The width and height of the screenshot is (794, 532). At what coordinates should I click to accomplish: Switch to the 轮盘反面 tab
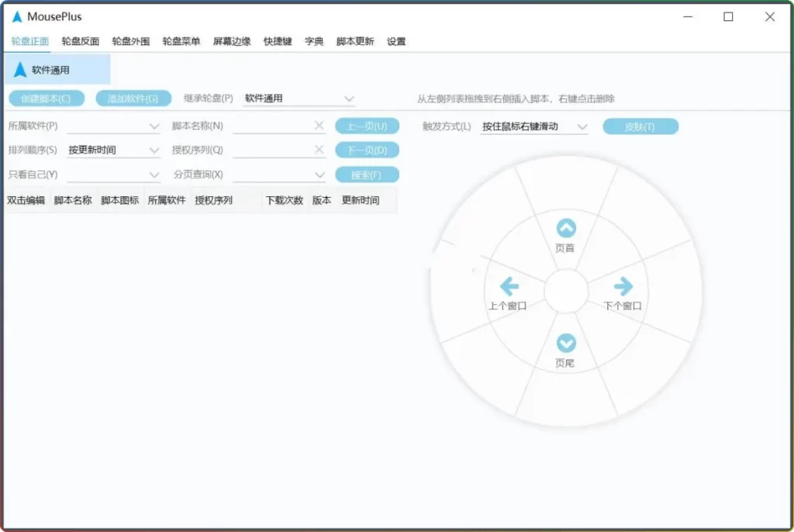pyautogui.click(x=81, y=41)
